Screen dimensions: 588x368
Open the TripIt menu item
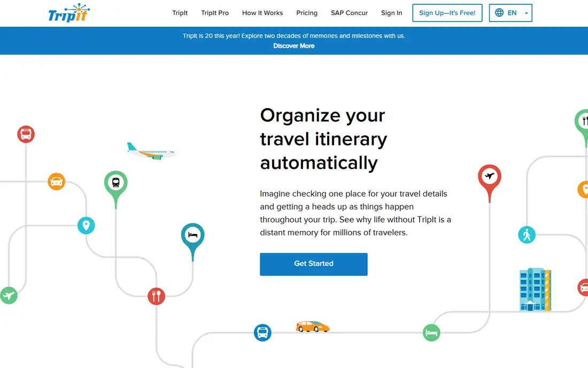[x=180, y=13]
